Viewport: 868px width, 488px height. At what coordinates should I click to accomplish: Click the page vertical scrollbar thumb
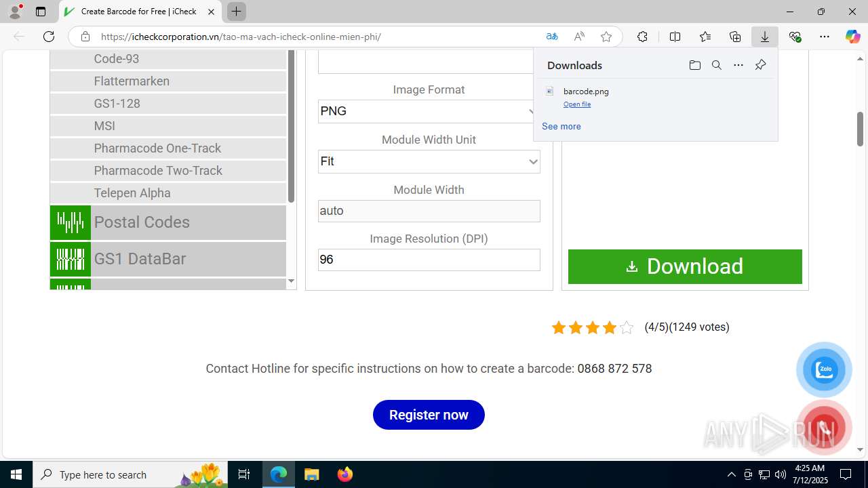861,129
